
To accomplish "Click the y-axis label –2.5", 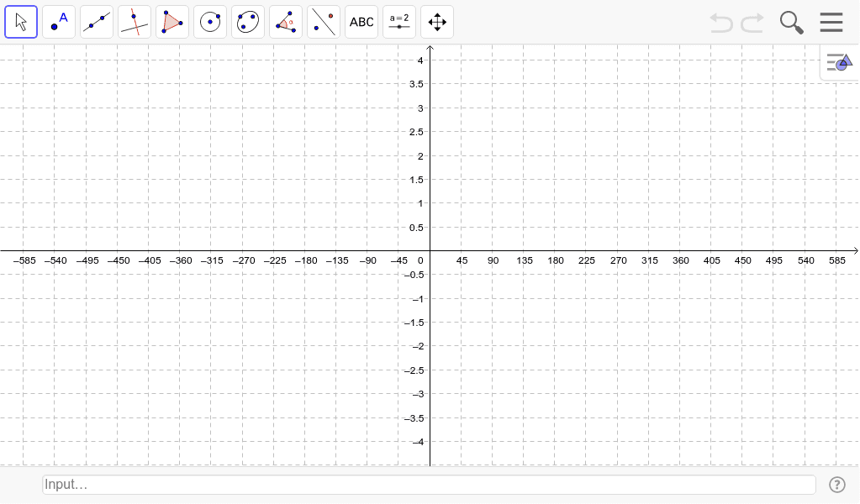I will (414, 371).
